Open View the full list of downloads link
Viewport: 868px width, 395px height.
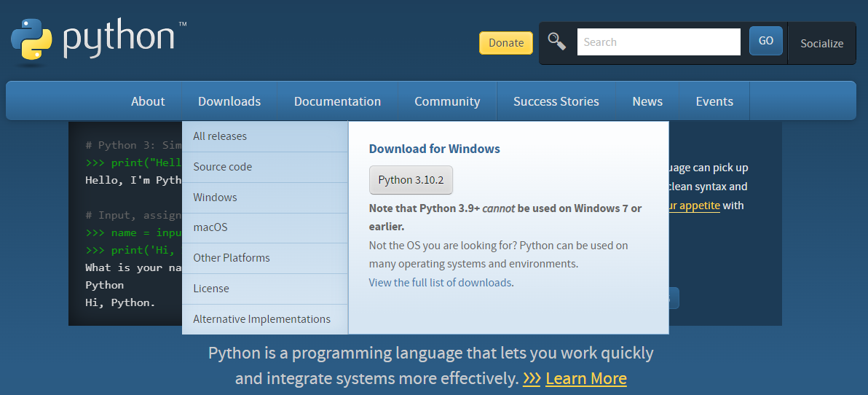440,283
